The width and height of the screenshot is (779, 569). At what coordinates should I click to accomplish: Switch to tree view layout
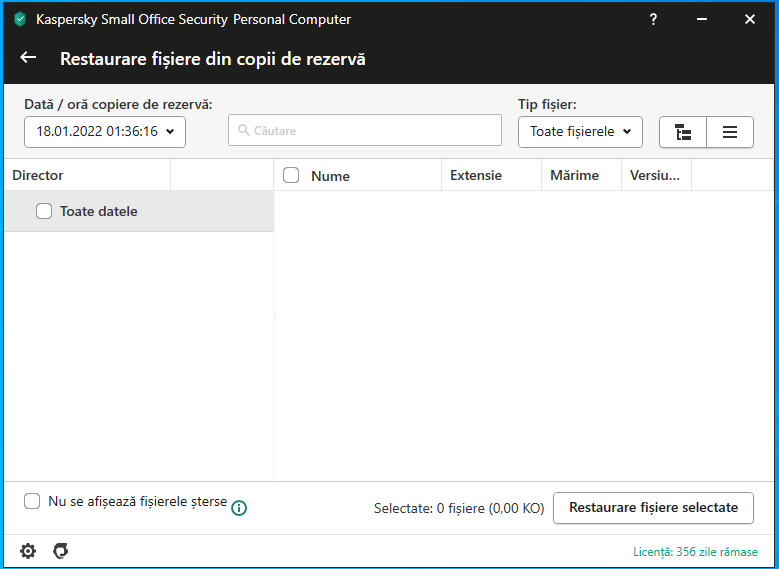683,132
